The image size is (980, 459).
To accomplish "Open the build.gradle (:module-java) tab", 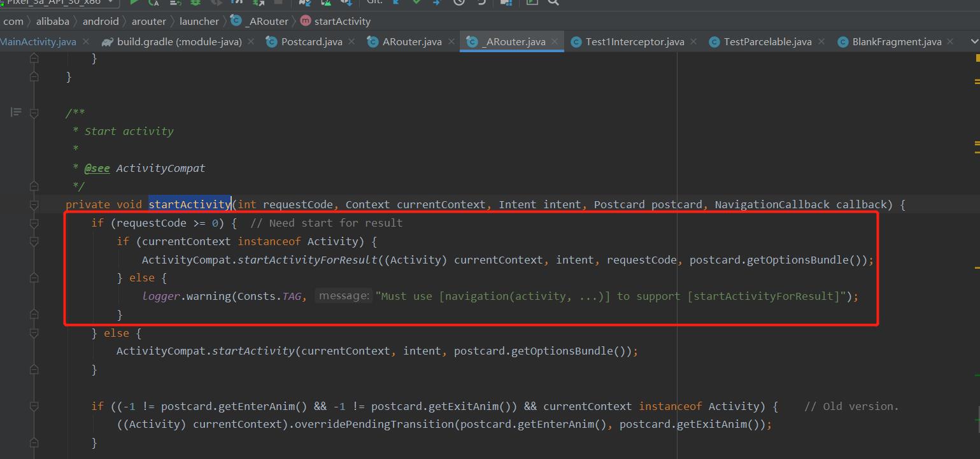I will (x=180, y=42).
